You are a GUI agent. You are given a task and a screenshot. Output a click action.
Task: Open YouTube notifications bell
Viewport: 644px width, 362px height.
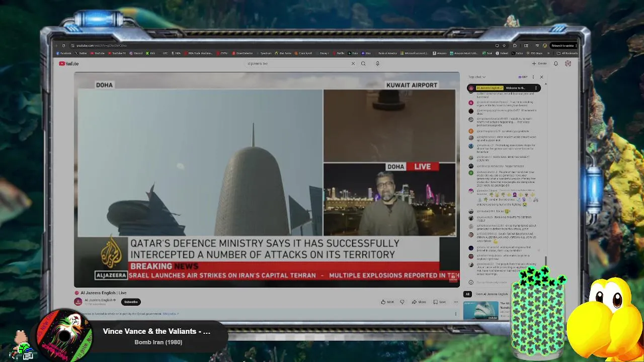coord(556,63)
